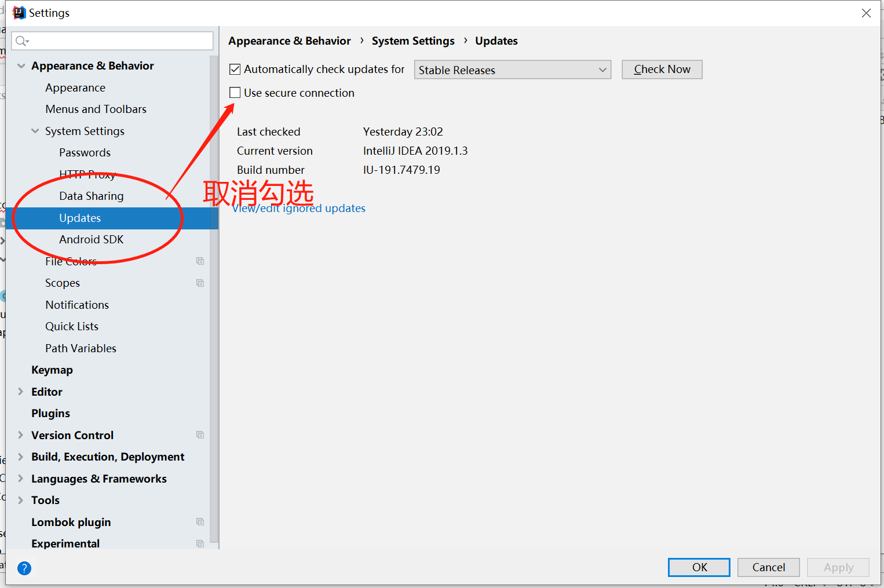This screenshot has width=884, height=588.
Task: Select File Colors settings item
Action: coord(71,261)
